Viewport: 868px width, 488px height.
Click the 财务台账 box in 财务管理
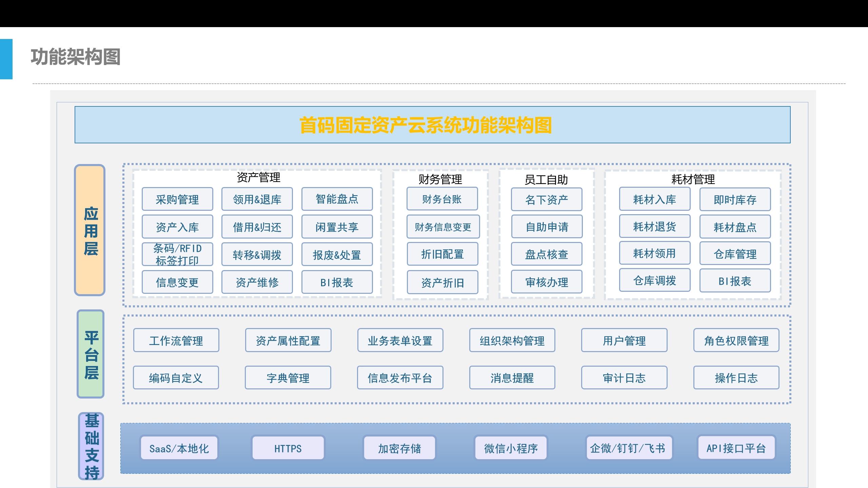[x=443, y=199]
